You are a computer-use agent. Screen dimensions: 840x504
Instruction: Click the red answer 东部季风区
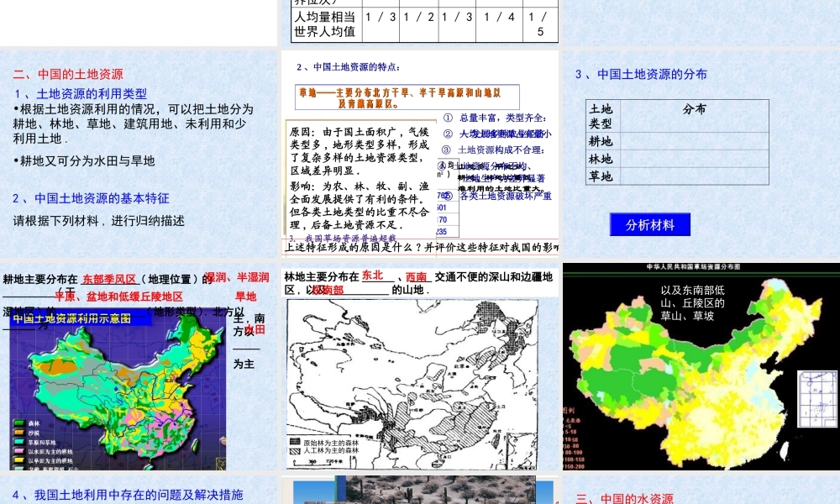click(109, 279)
